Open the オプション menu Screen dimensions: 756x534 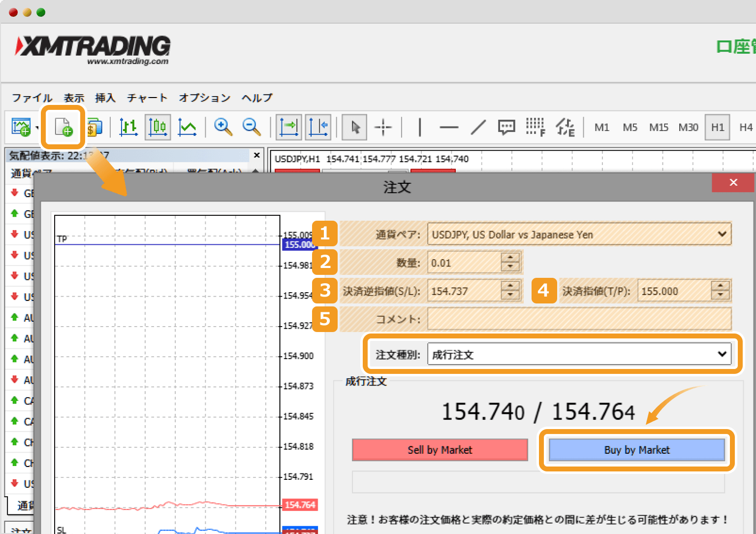pos(204,98)
